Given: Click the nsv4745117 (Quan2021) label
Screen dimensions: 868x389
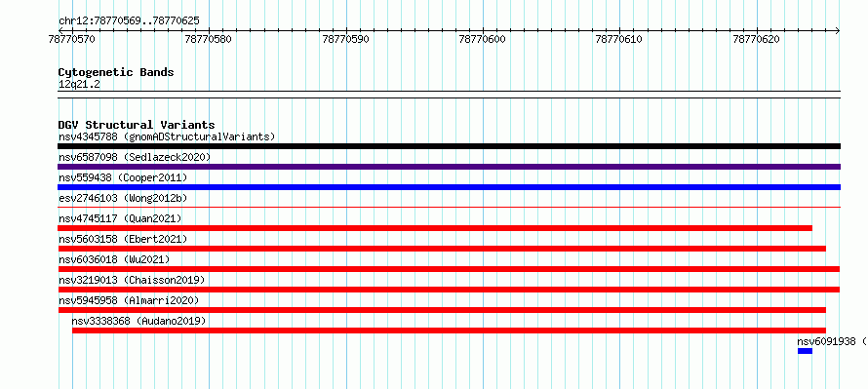Looking at the screenshot, I should (x=120, y=218).
